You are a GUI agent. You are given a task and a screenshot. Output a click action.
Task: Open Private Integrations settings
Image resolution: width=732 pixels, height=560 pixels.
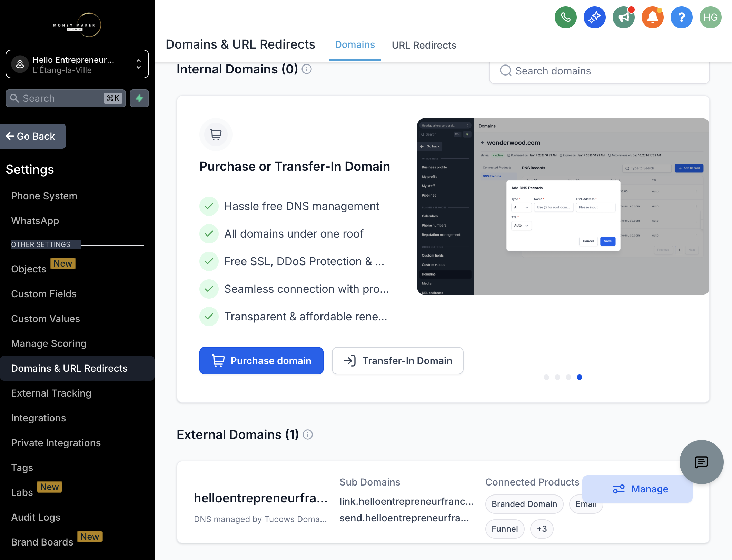click(56, 443)
